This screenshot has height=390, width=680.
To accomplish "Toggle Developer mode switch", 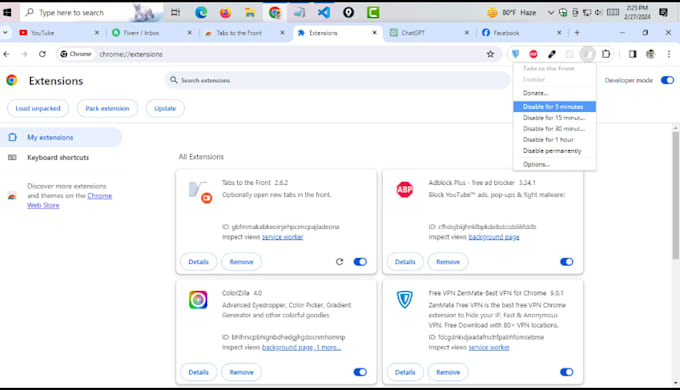I will click(667, 80).
